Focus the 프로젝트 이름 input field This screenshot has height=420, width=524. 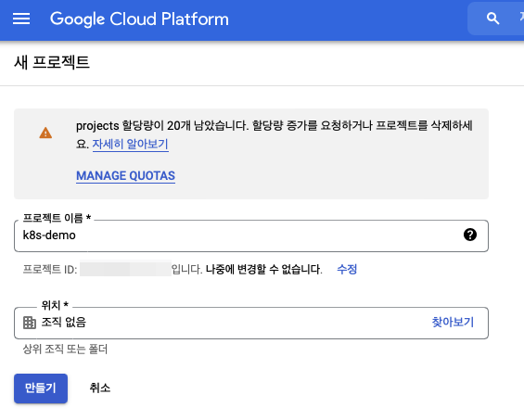[251, 235]
